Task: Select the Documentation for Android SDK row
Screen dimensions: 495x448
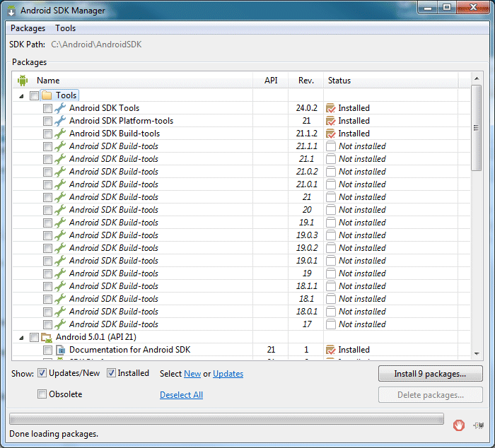Action: coord(242,350)
